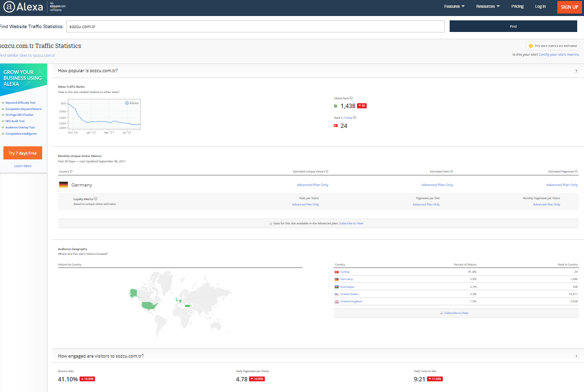
Task: Click the visitors by country world map
Action: (179, 304)
